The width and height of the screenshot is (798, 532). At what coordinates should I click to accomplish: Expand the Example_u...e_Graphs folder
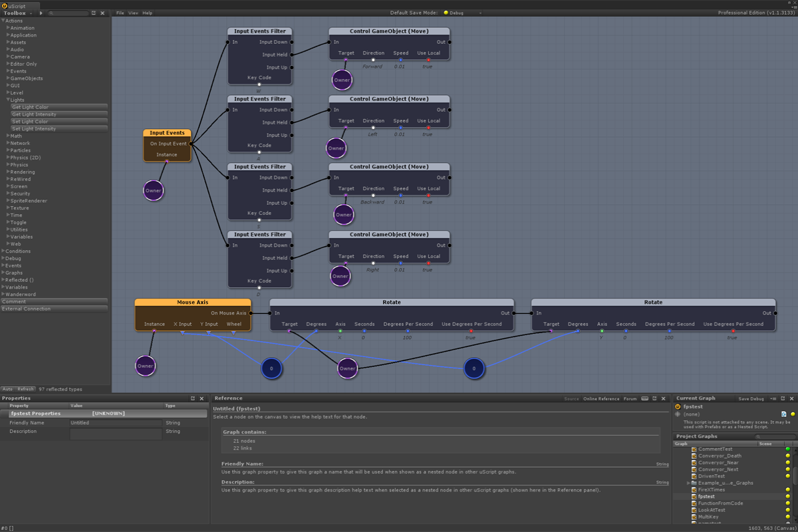tap(688, 483)
